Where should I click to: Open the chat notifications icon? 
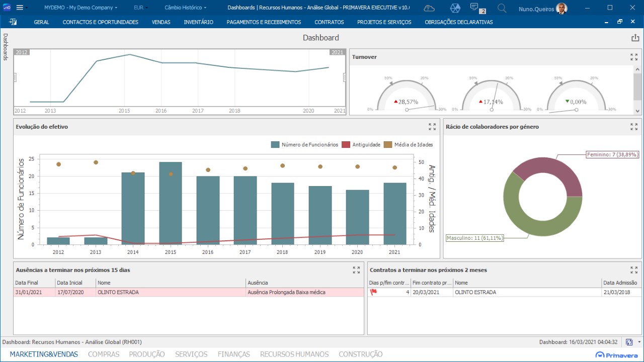click(x=475, y=8)
